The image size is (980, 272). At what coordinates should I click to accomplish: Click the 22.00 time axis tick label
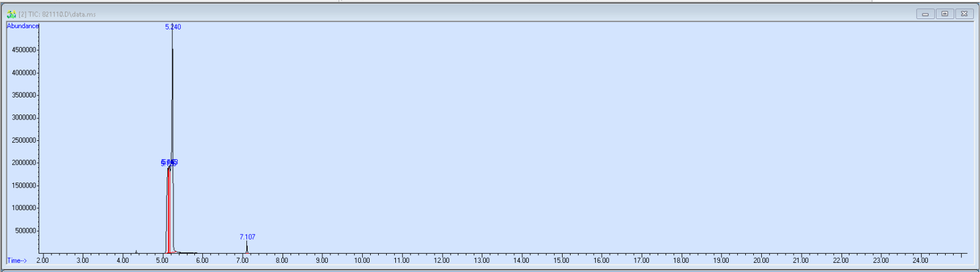[x=841, y=260]
